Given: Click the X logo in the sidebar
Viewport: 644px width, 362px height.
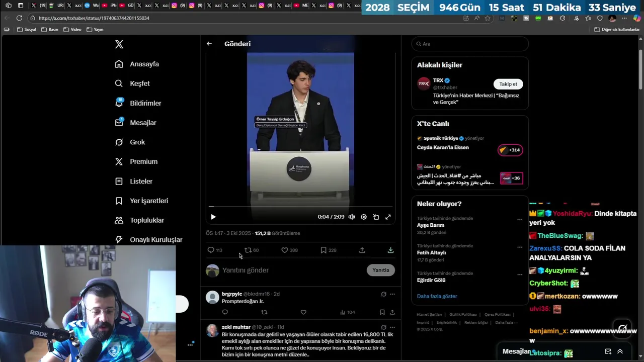Looking at the screenshot, I should click(x=119, y=44).
